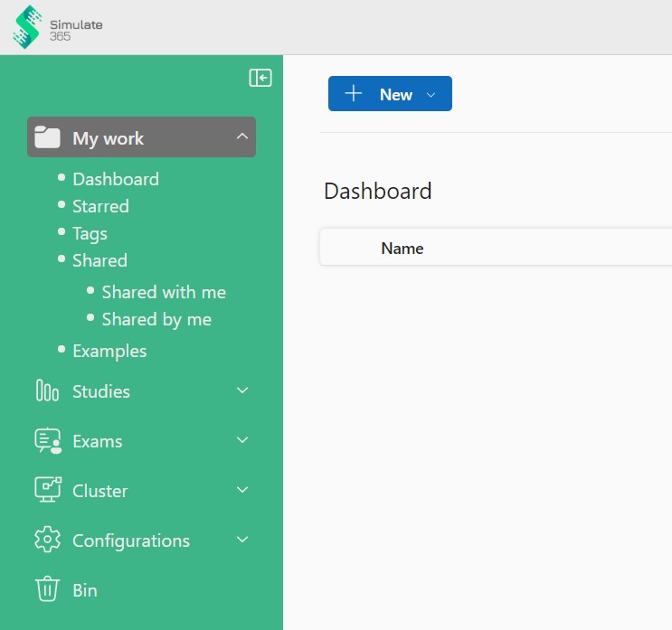This screenshot has width=672, height=630.
Task: Click the plus icon on New button
Action: point(354,94)
